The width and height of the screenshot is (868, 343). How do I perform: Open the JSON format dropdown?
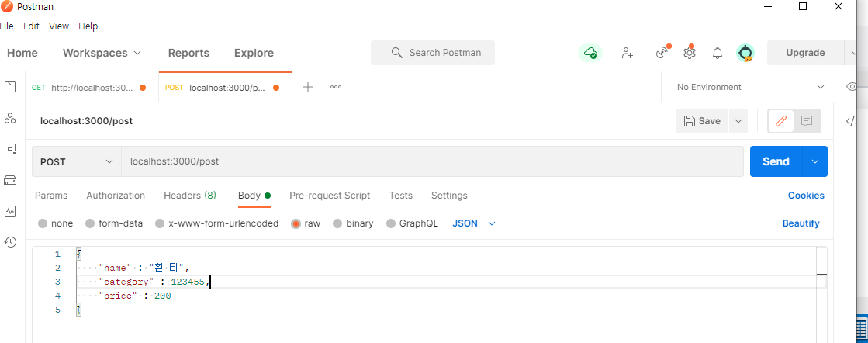click(474, 223)
